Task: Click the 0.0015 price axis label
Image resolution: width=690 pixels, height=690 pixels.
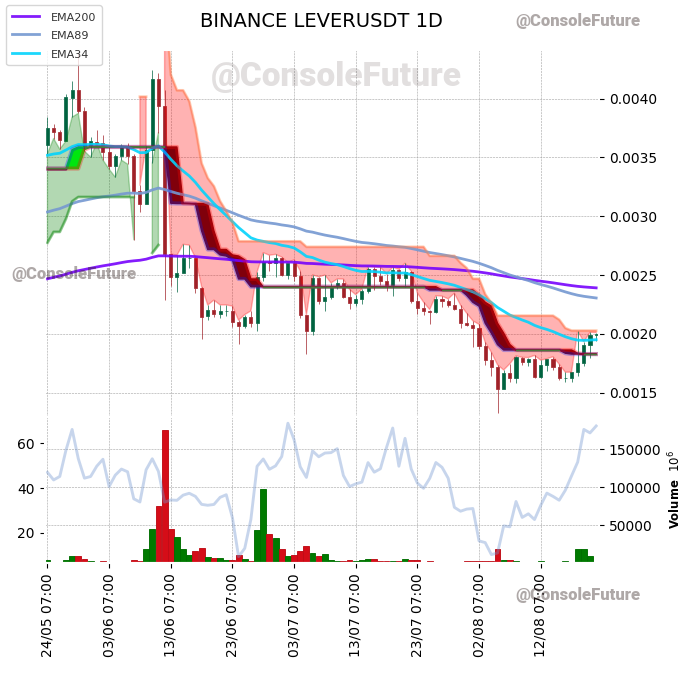Action: [x=633, y=393]
